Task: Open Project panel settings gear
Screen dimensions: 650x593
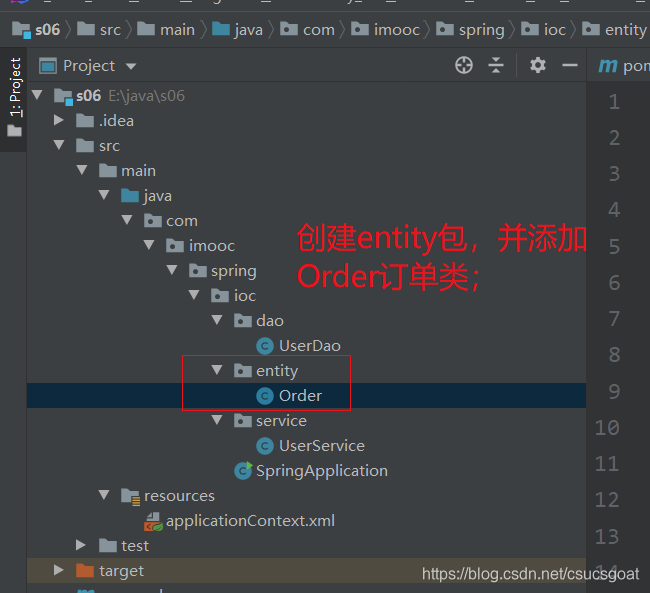Action: tap(538, 65)
